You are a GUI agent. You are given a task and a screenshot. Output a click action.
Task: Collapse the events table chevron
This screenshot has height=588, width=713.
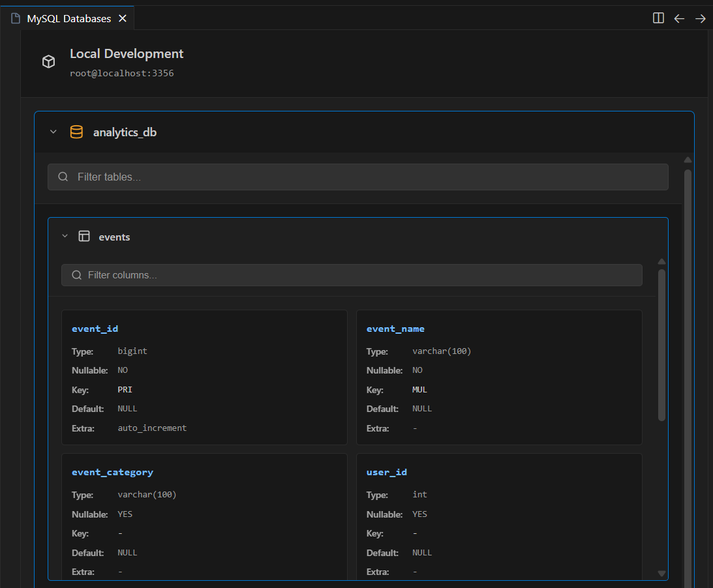65,236
